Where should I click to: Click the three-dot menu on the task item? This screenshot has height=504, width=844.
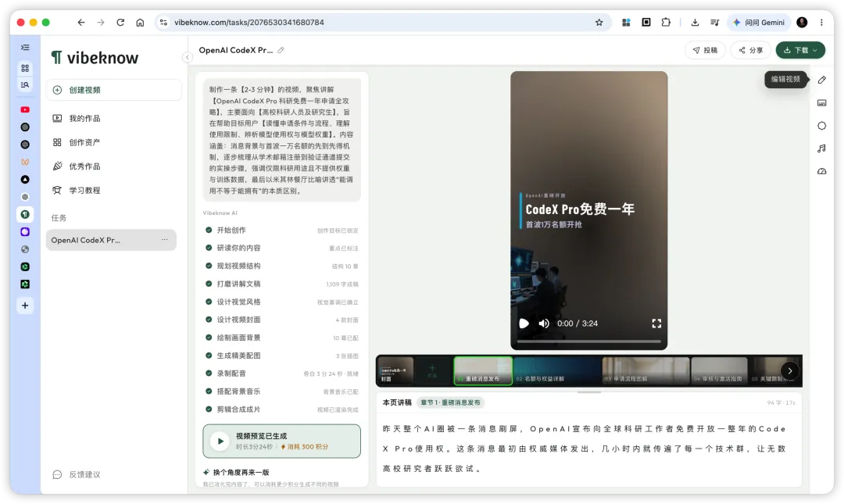tap(164, 240)
